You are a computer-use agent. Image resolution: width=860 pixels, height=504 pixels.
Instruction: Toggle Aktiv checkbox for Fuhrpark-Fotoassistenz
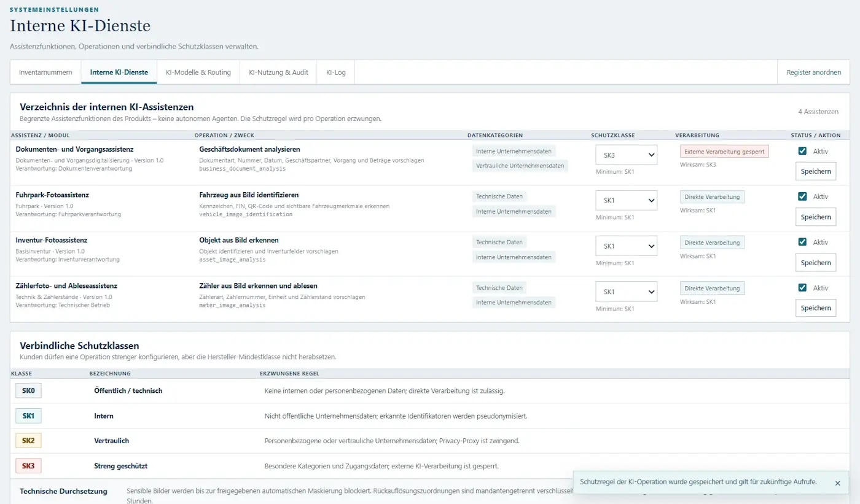coord(802,196)
